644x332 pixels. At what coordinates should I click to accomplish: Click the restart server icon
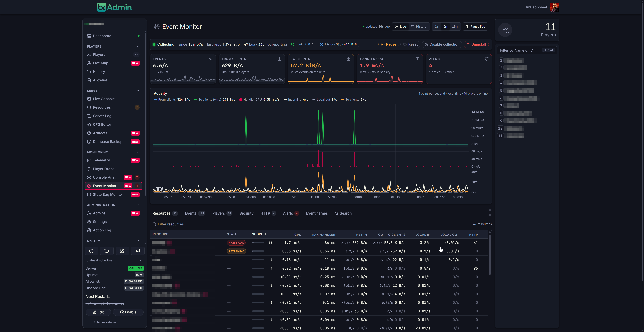coord(107,251)
